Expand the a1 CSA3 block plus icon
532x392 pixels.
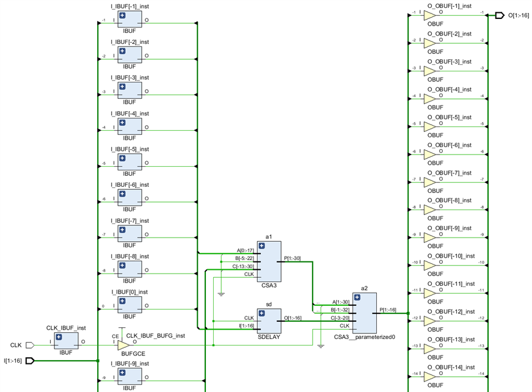point(261,246)
